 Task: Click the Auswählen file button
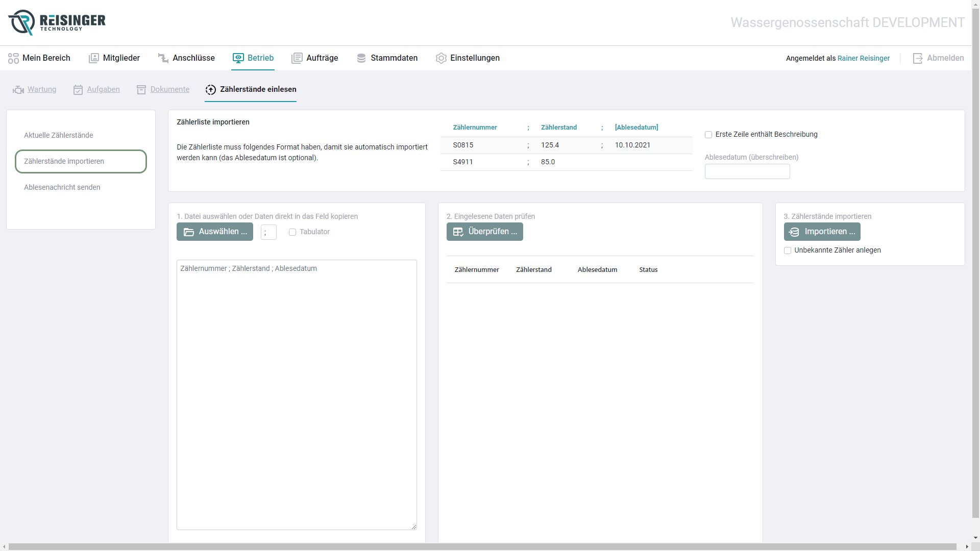click(x=215, y=232)
